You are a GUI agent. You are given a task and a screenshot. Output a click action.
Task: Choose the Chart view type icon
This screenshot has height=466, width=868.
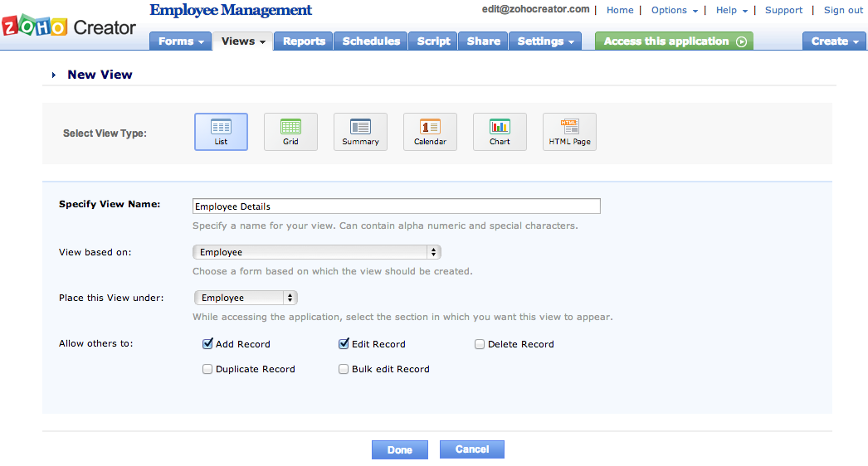(500, 131)
